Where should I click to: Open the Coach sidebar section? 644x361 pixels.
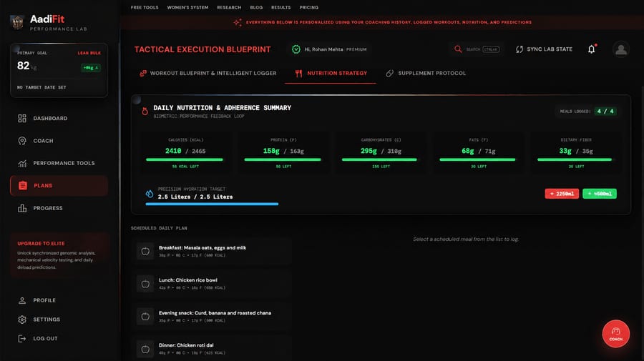tap(59, 141)
